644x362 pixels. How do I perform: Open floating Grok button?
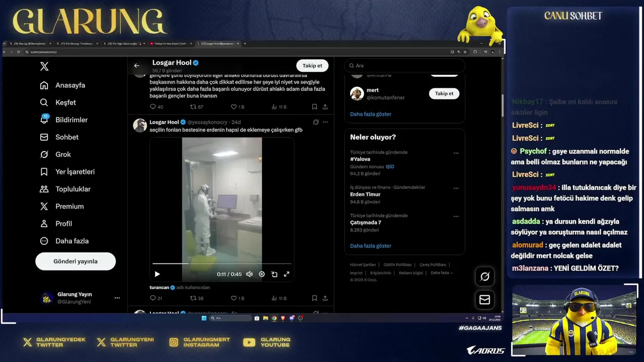tap(485, 277)
